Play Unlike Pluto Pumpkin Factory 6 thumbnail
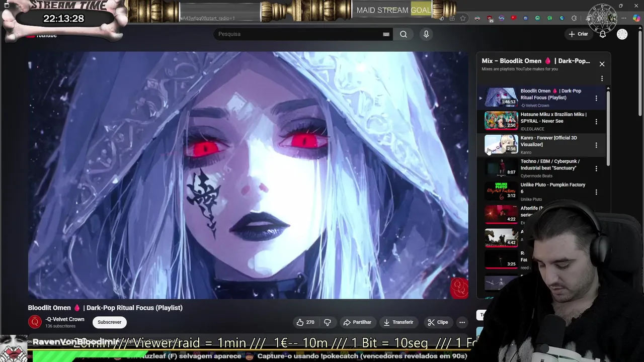Image resolution: width=644 pixels, height=362 pixels. (x=501, y=192)
